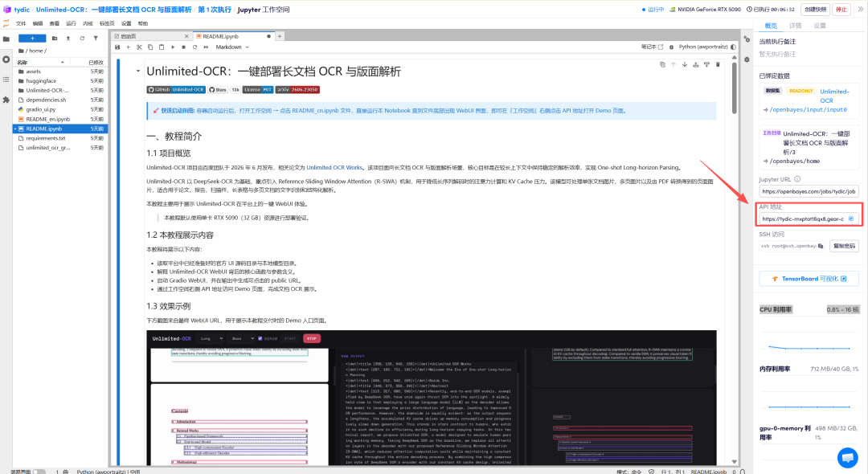Click the blue new launcher plus button
The image size is (868, 474).
coord(32,39)
